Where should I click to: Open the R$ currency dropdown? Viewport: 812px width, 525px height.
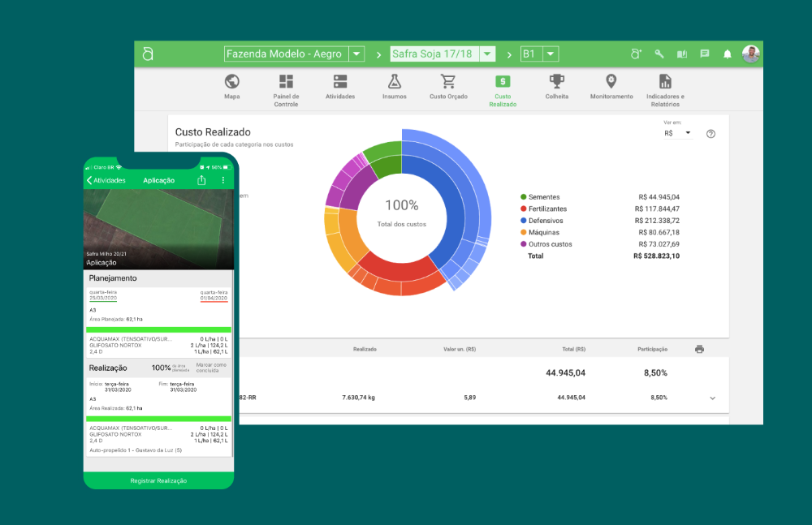point(677,133)
